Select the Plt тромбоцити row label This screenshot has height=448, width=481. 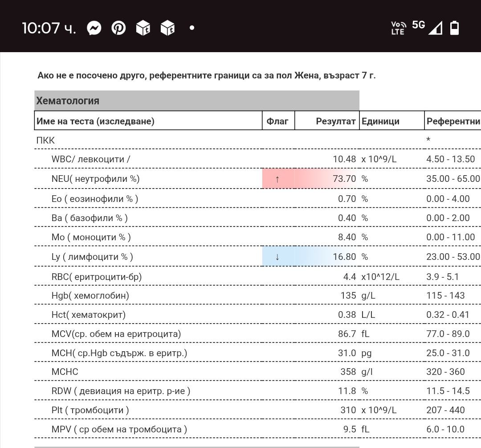pos(90,410)
